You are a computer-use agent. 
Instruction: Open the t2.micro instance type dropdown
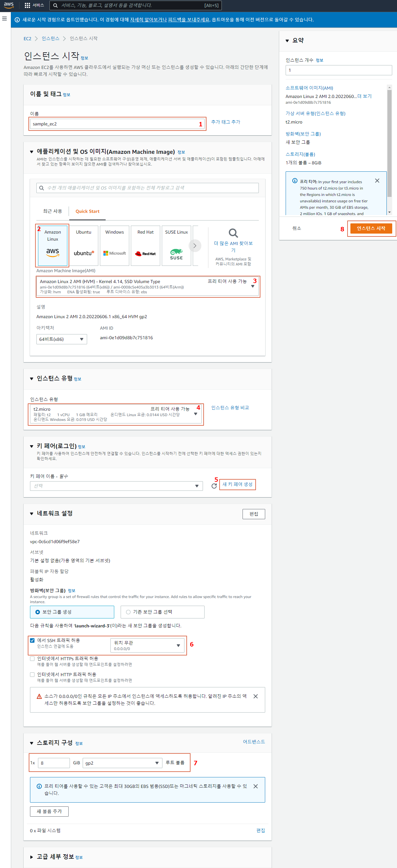116,414
